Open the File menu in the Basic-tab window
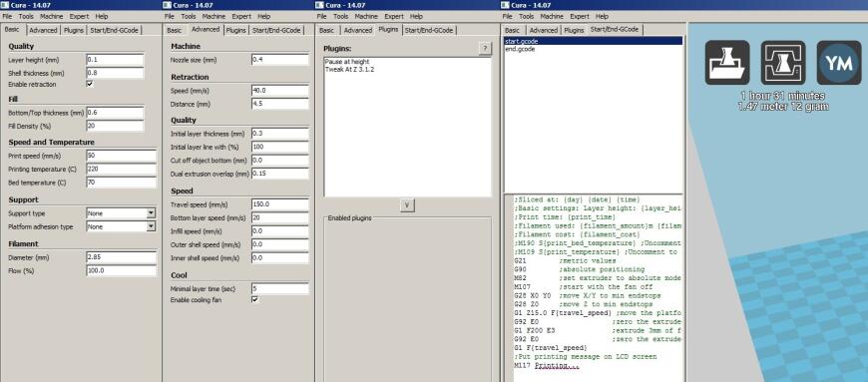The image size is (868, 382). point(7,17)
